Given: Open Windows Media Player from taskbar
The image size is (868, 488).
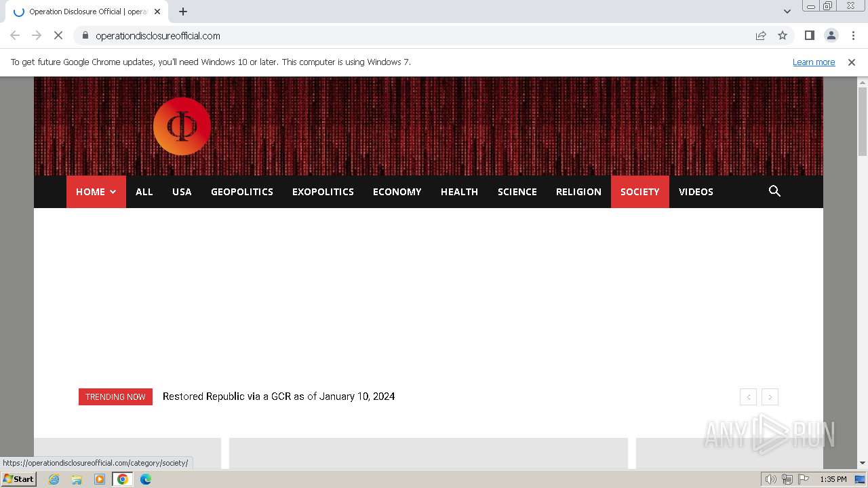Looking at the screenshot, I should click(100, 479).
